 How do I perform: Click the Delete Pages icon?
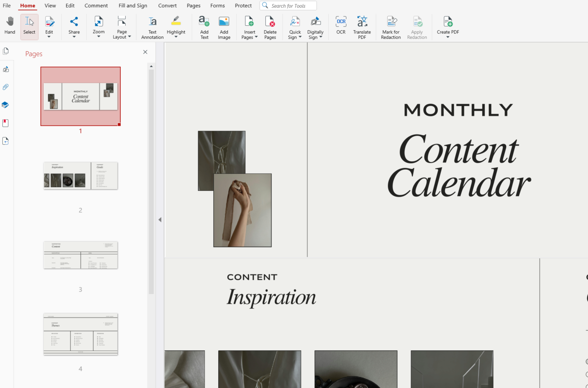click(270, 22)
